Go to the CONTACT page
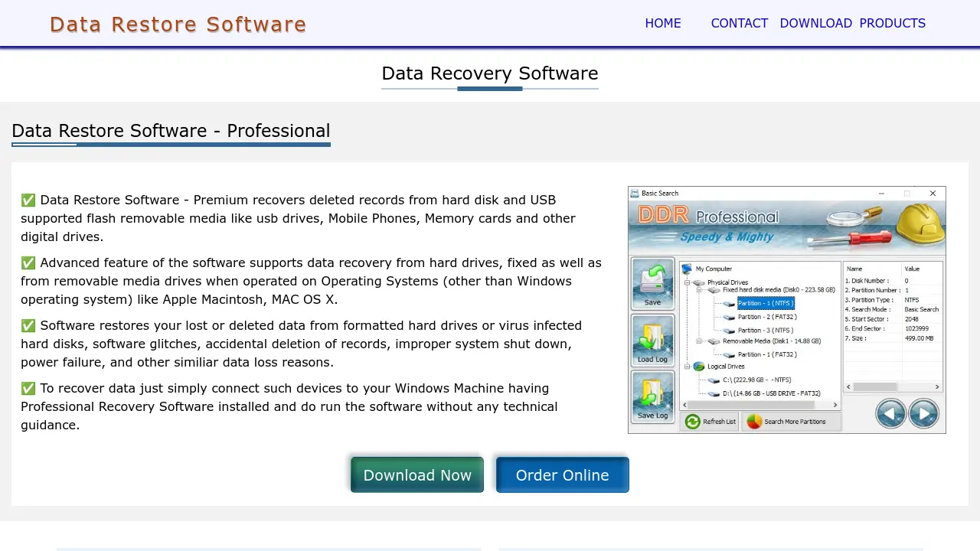The image size is (980, 551). [740, 23]
